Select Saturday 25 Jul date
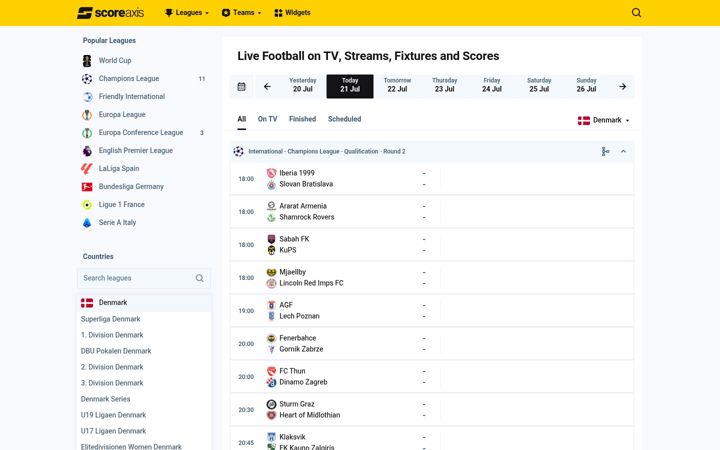The image size is (720, 450). click(539, 86)
